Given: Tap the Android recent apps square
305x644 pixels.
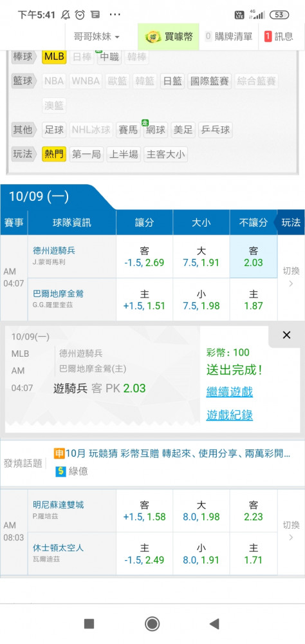Looking at the screenshot, I should click(x=89, y=624).
